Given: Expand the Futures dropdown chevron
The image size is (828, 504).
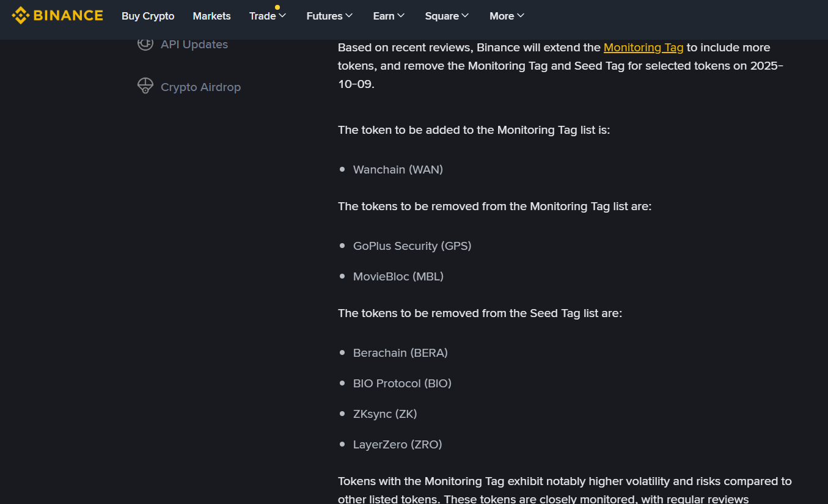Looking at the screenshot, I should coord(349,16).
